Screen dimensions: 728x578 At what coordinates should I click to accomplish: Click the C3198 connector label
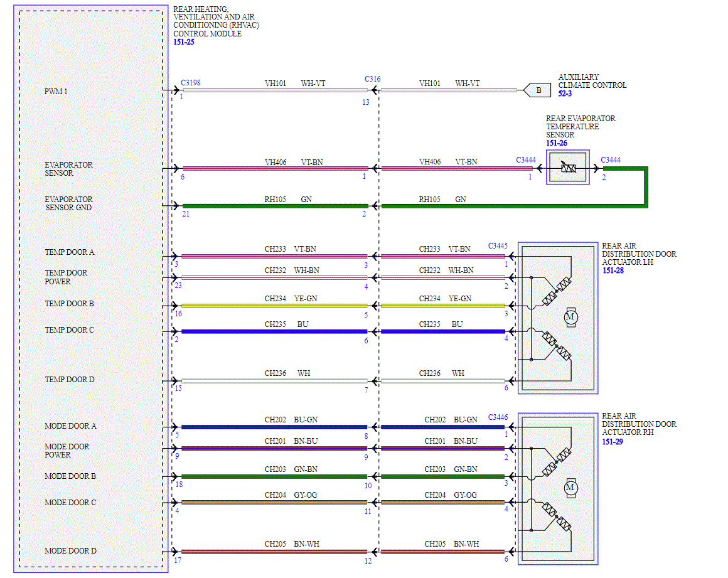click(x=190, y=83)
